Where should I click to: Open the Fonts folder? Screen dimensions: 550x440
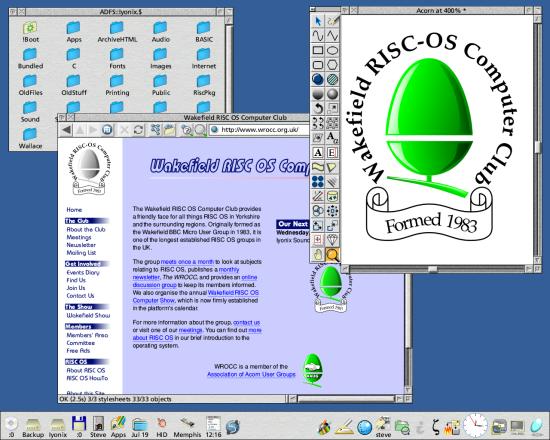click(117, 59)
